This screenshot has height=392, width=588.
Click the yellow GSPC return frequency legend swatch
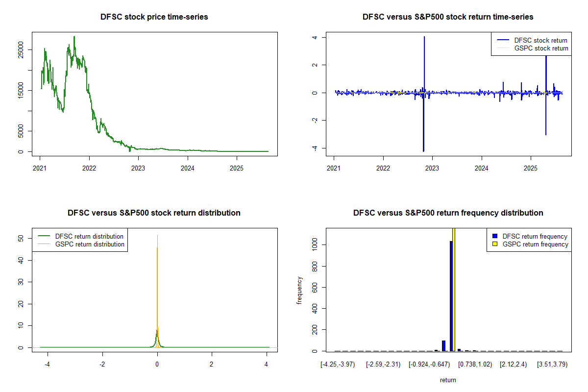(x=495, y=244)
